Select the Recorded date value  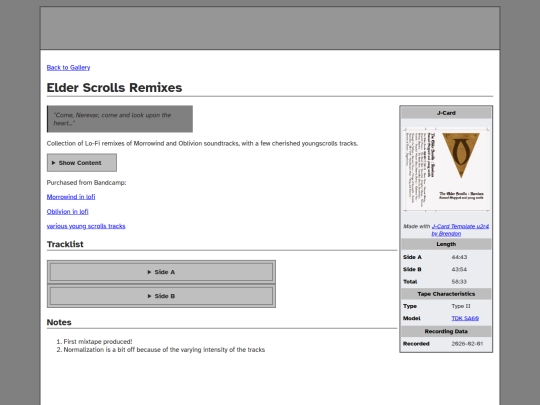click(x=467, y=344)
